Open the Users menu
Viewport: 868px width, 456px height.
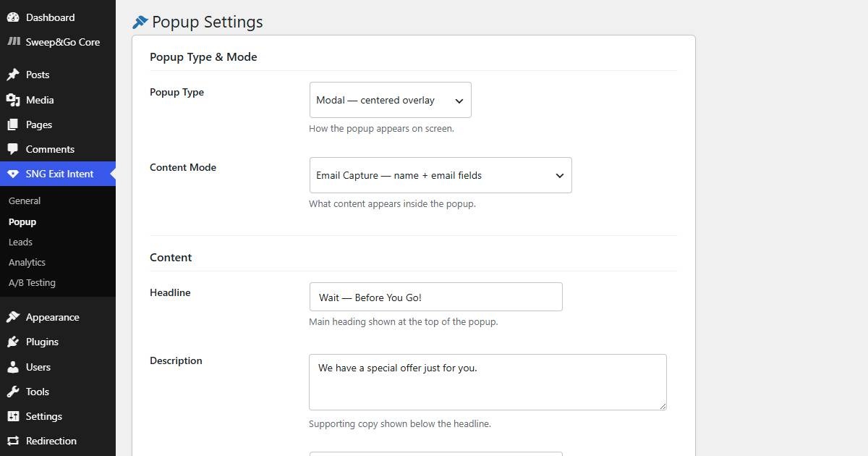[x=58, y=367]
